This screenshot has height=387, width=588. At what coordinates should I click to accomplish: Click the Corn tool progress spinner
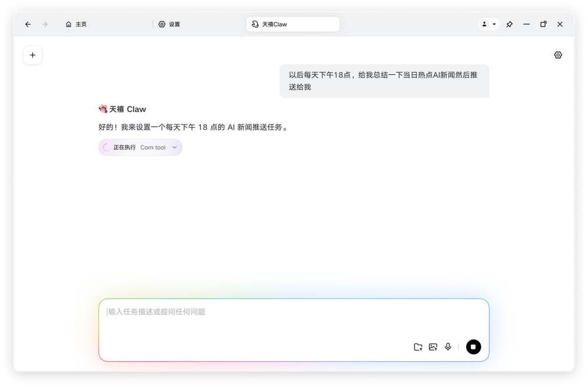tap(105, 147)
